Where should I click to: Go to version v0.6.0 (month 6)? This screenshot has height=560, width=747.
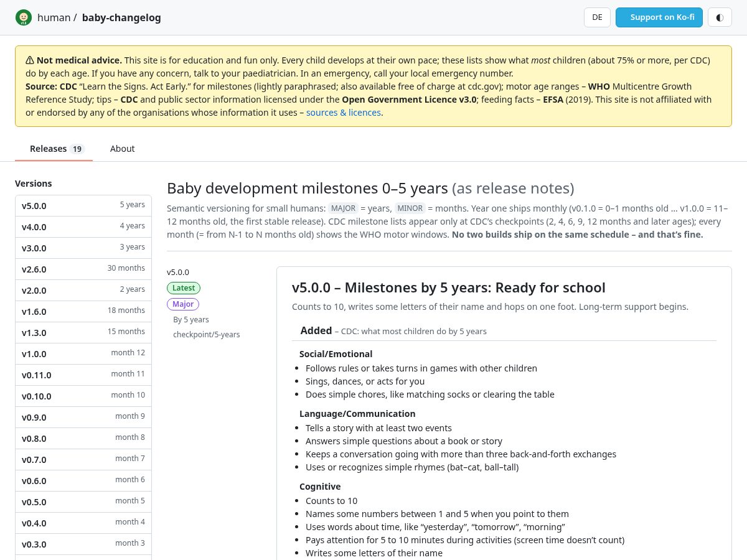point(83,480)
